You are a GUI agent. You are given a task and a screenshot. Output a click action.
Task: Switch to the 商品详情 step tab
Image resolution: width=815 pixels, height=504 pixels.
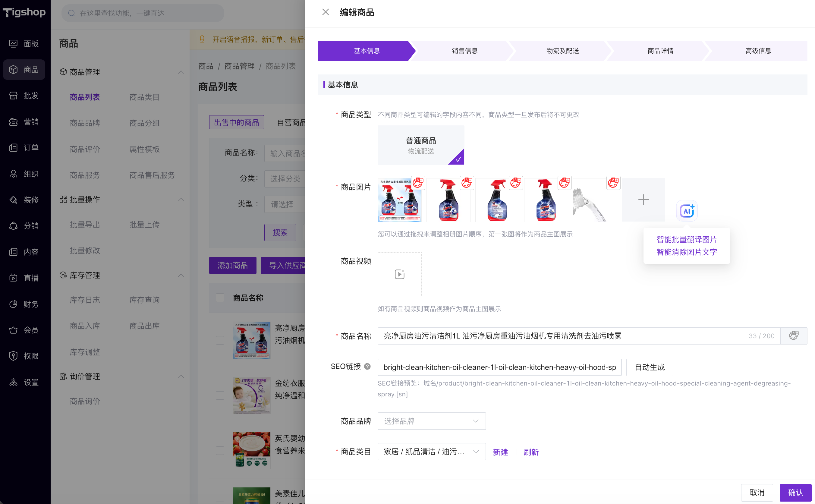coord(660,51)
